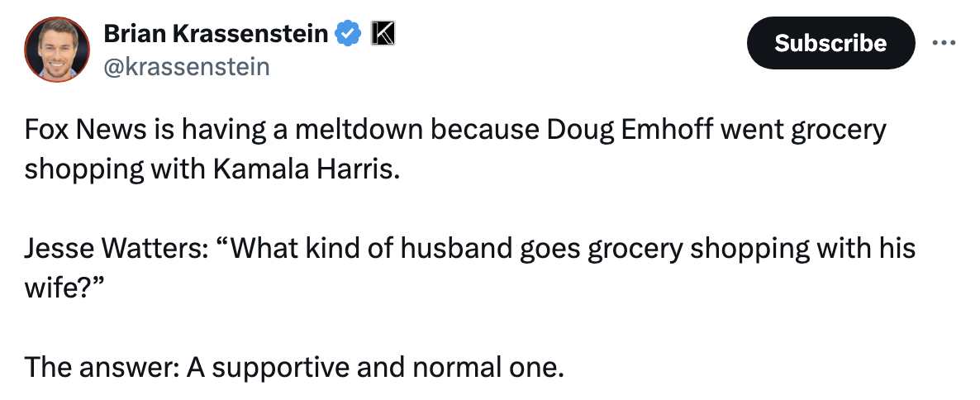
Task: Visit the @krassenstein handle link
Action: click(x=186, y=66)
